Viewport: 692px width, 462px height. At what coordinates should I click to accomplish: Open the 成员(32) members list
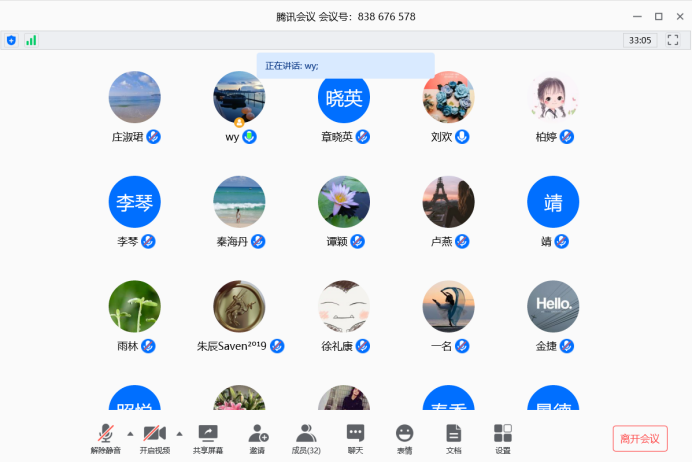[306, 434]
